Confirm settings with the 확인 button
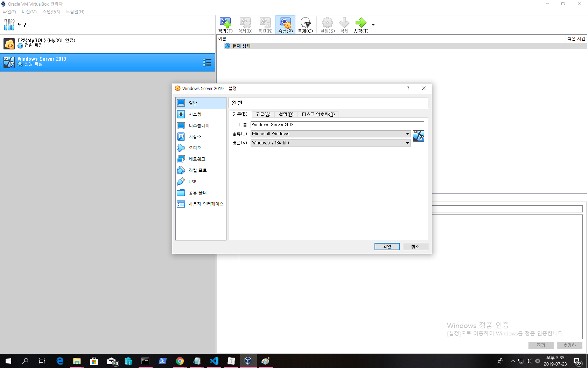Screen dimensions: 588x368 (x=387, y=246)
